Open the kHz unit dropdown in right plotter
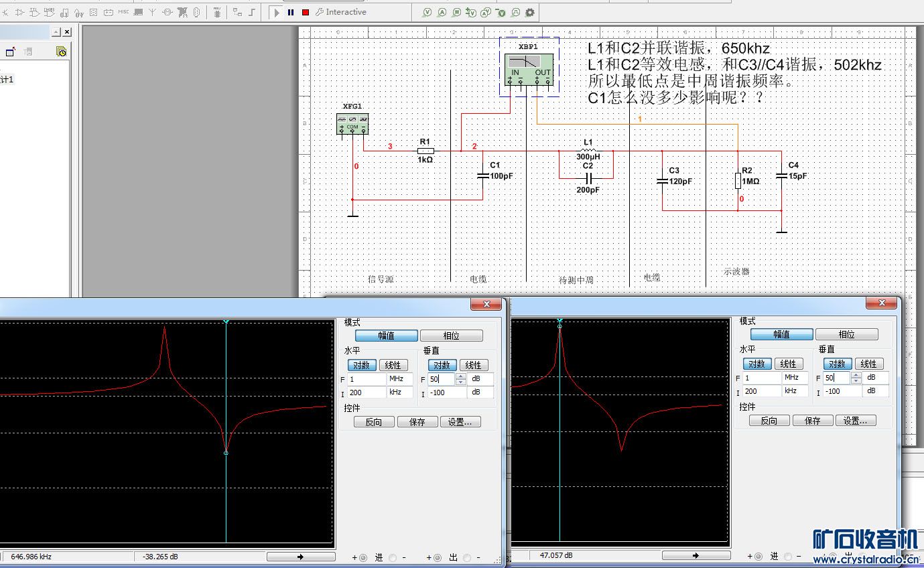 coord(795,391)
